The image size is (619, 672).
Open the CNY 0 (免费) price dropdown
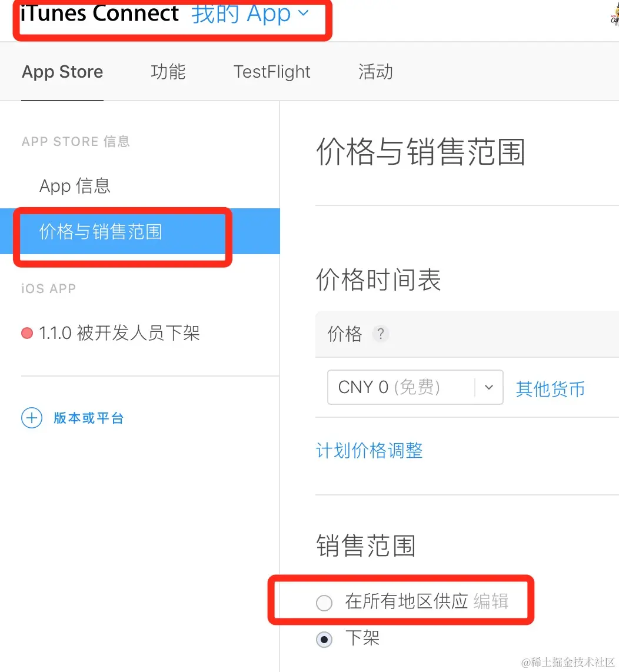tap(415, 387)
